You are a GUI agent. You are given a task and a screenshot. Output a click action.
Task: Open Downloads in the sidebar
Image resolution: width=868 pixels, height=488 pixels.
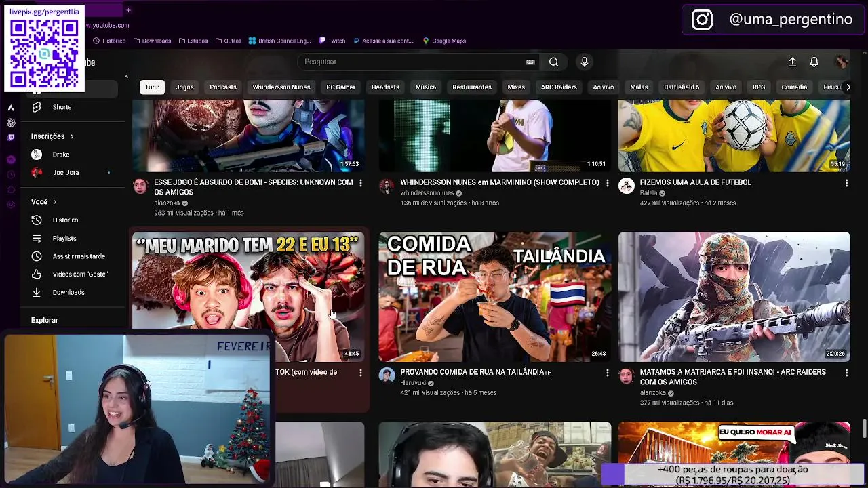(68, 293)
